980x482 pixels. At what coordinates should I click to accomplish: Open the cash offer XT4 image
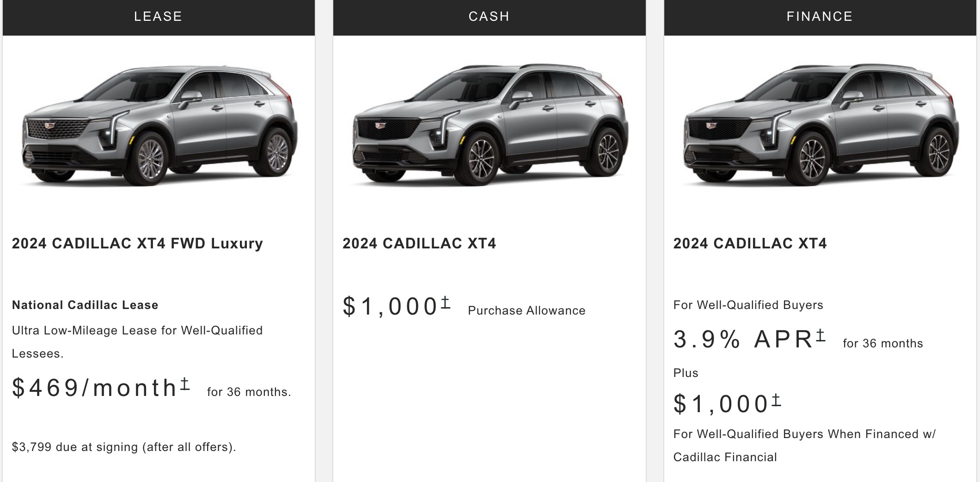[490, 125]
